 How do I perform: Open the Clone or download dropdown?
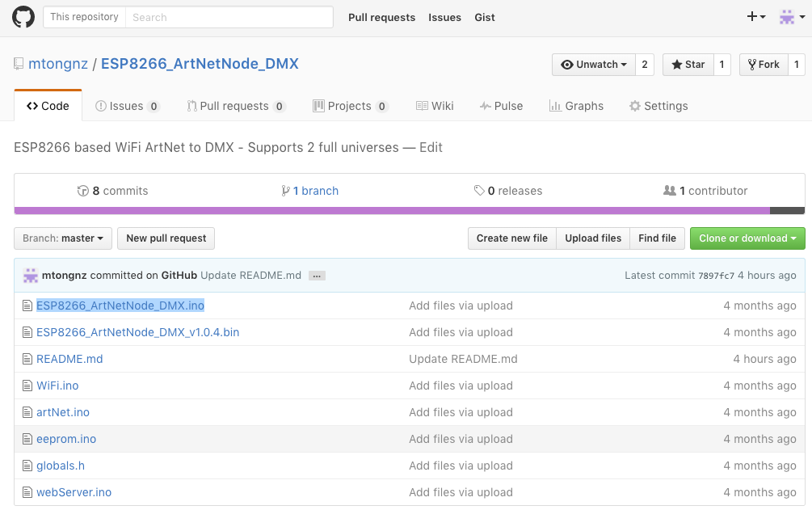pos(747,238)
